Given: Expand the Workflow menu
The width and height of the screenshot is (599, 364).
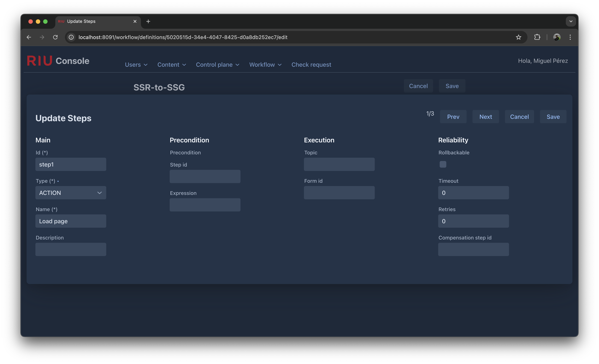Looking at the screenshot, I should [x=265, y=65].
